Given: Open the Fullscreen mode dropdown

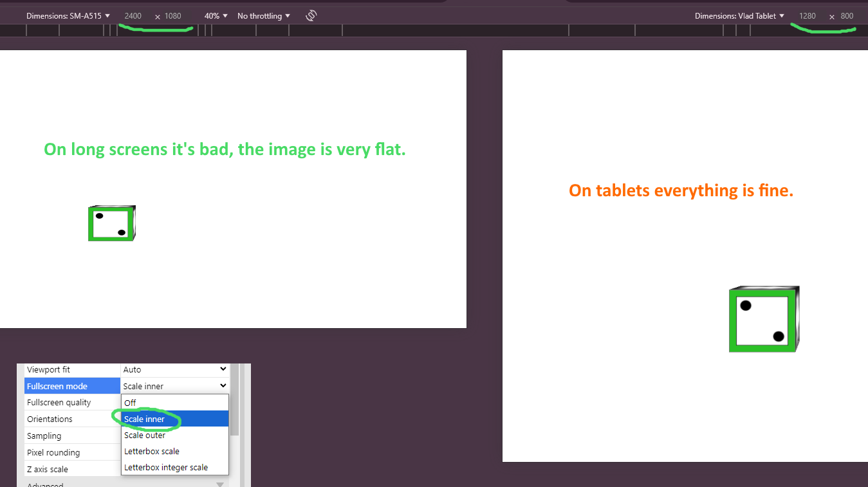Looking at the screenshot, I should [x=174, y=385].
